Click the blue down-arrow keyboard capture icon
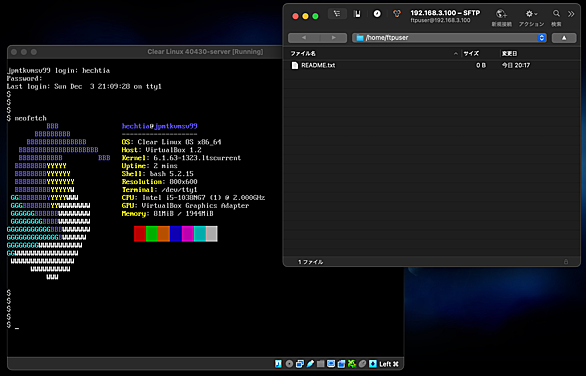 point(373,364)
